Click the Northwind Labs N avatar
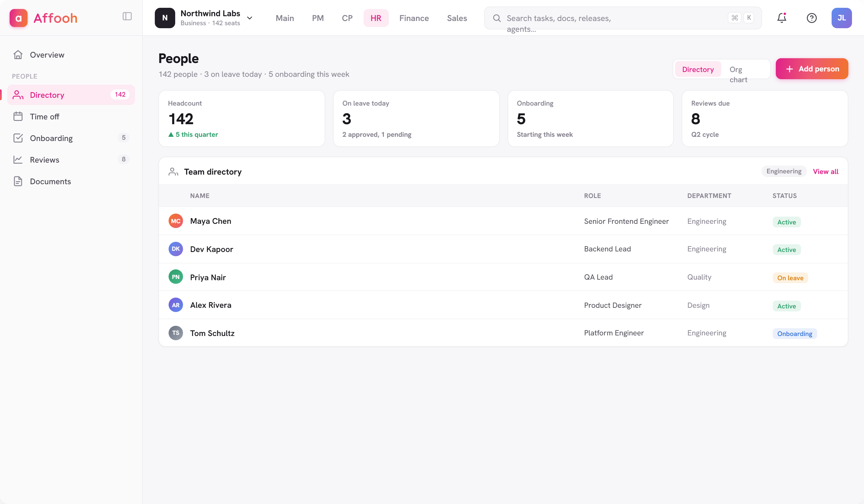864x504 pixels. click(x=165, y=18)
